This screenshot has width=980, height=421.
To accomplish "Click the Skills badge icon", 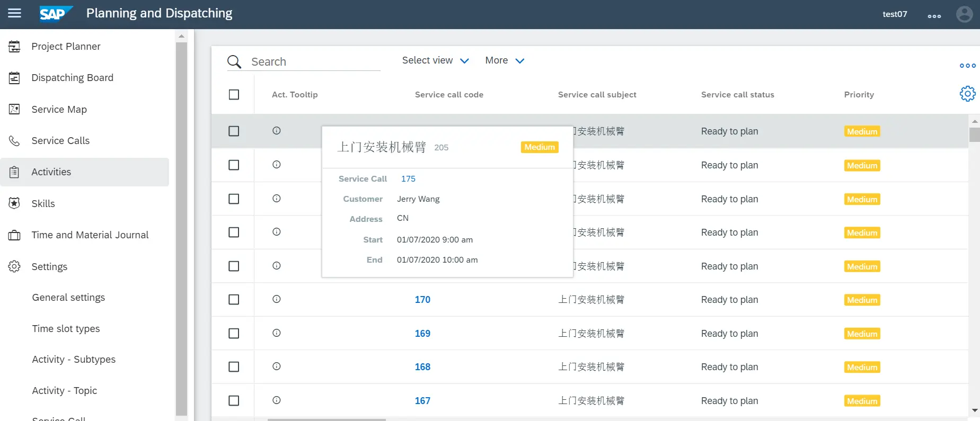I will click(14, 203).
